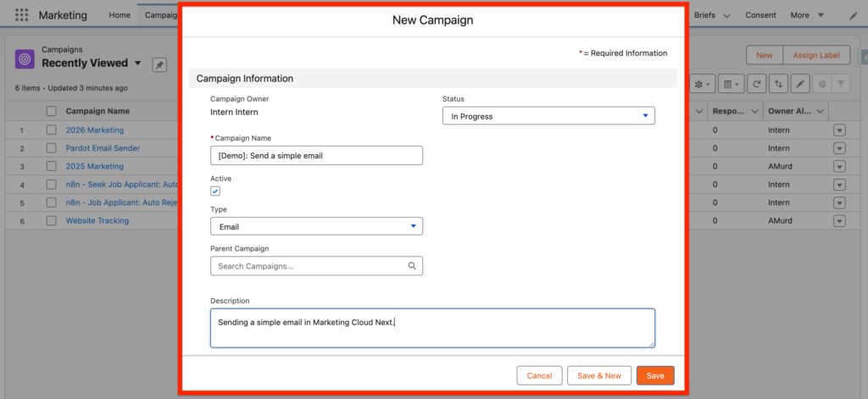Refresh the campaigns list
The height and width of the screenshot is (399, 868).
tap(755, 84)
